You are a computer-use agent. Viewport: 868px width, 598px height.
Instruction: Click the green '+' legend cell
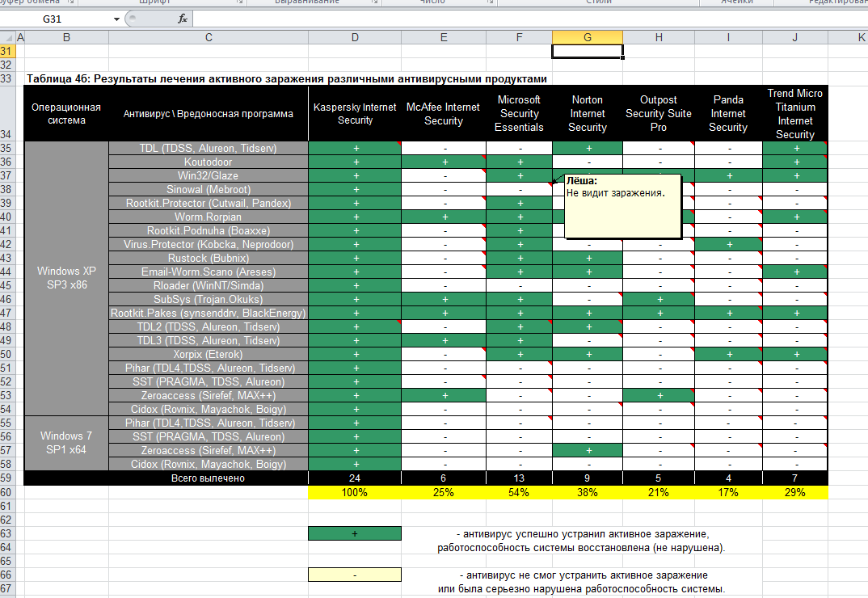[x=355, y=534]
